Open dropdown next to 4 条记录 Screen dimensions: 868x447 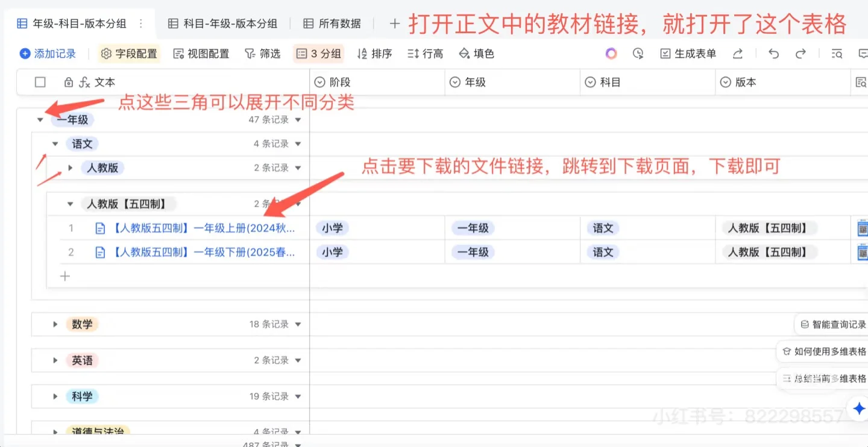click(x=298, y=144)
